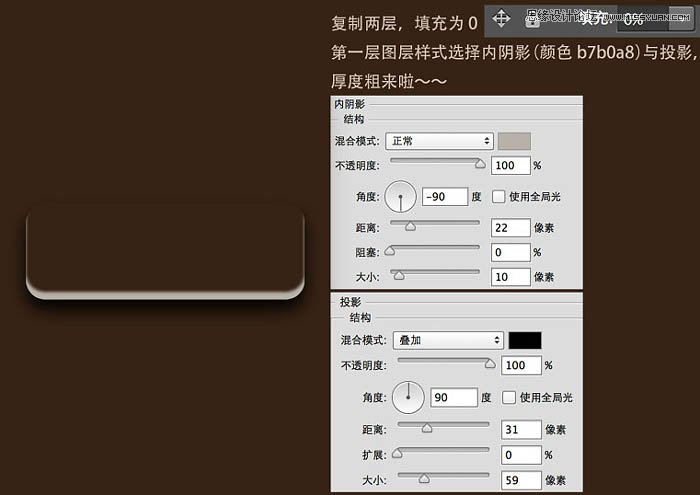Click Inner Shadow size field showing 10
The height and width of the screenshot is (495, 700).
pyautogui.click(x=511, y=277)
